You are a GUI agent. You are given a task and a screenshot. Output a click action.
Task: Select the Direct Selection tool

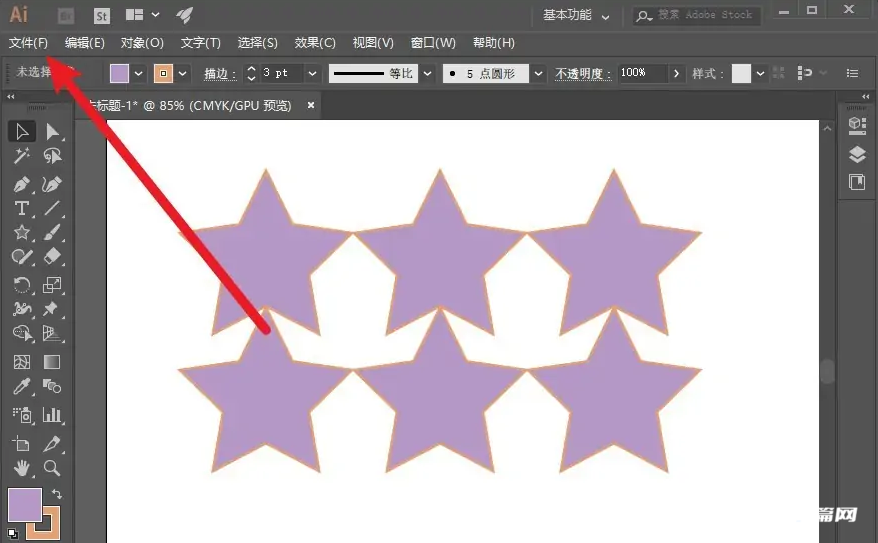[52, 132]
